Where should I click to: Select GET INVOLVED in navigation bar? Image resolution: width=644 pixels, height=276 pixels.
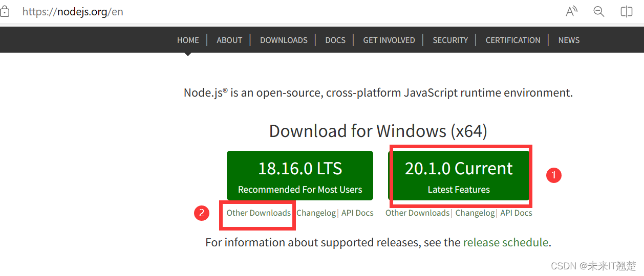(x=389, y=40)
